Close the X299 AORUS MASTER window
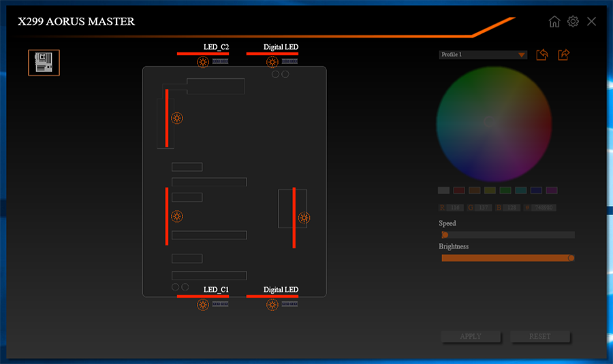Screen dimensions: 613x364 tap(591, 22)
